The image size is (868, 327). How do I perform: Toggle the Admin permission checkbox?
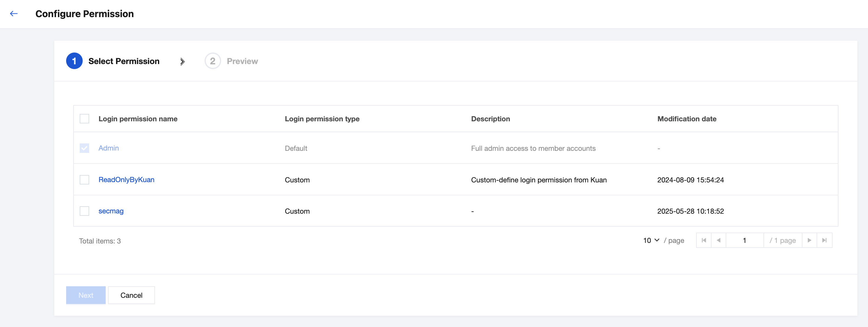pos(84,148)
